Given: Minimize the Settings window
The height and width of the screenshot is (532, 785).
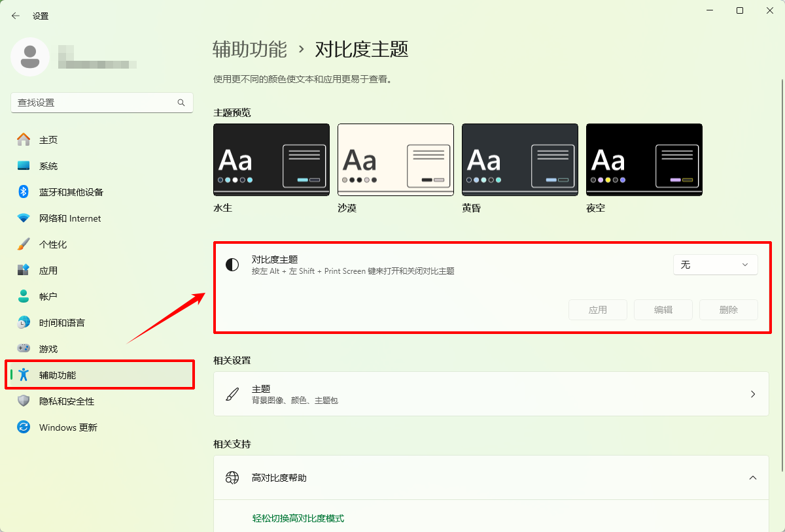Looking at the screenshot, I should 710,10.
